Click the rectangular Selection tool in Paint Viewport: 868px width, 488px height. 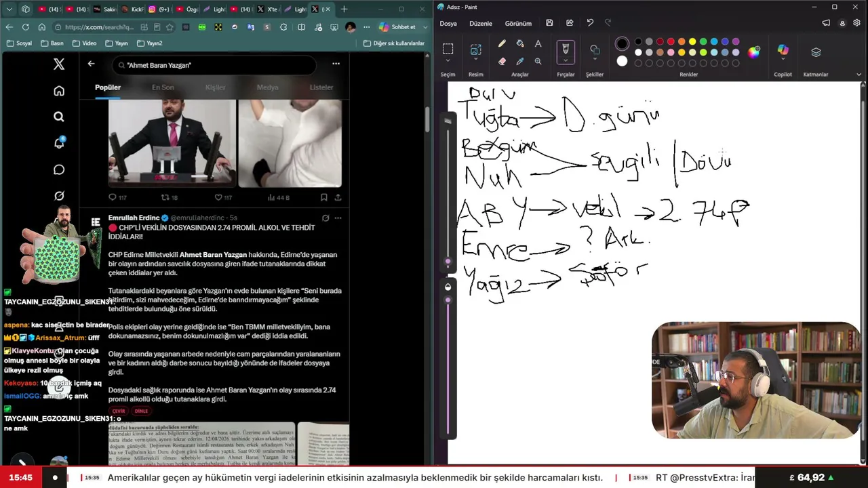(x=448, y=49)
